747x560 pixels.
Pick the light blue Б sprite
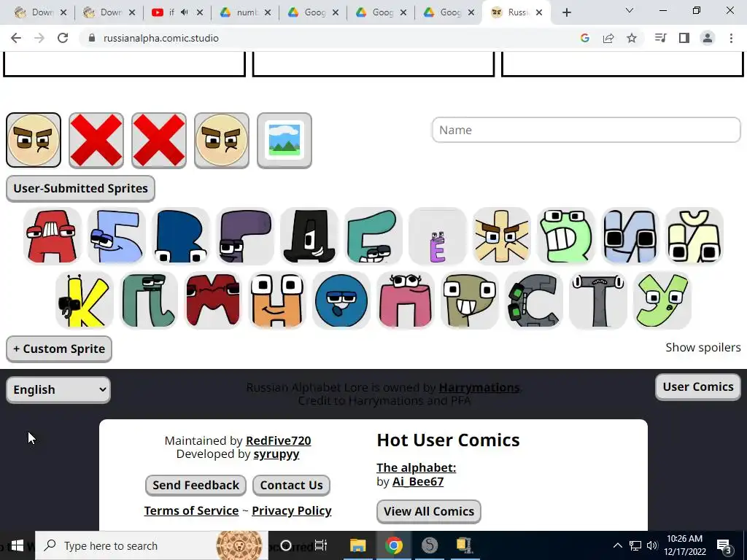coord(116,236)
